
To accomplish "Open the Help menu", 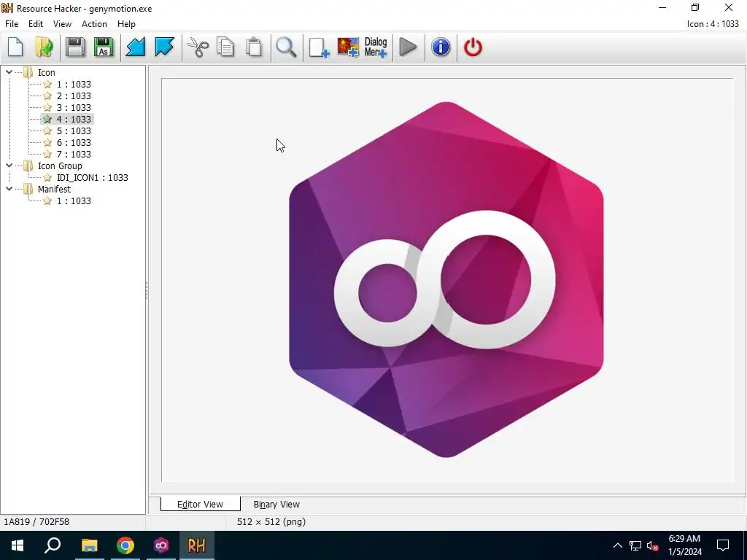I will (x=126, y=24).
